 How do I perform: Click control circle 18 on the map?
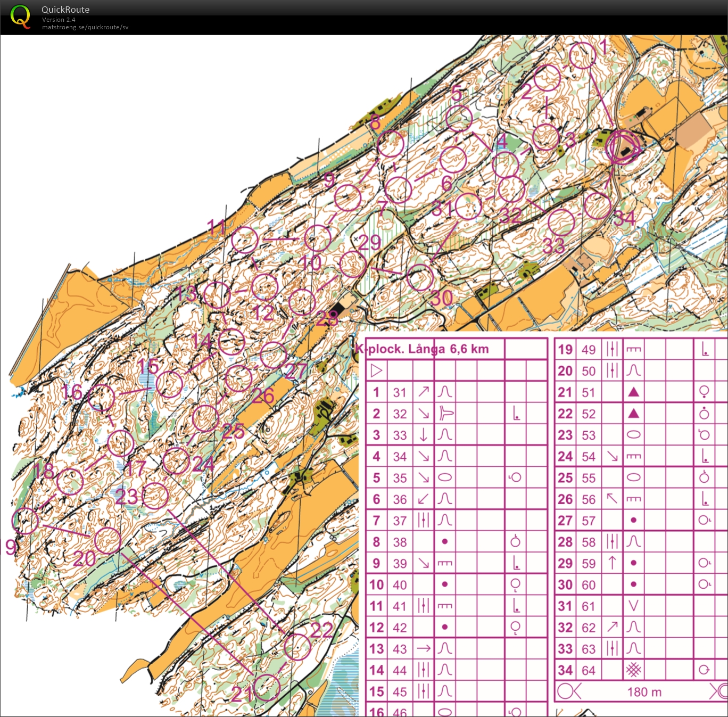tap(70, 482)
